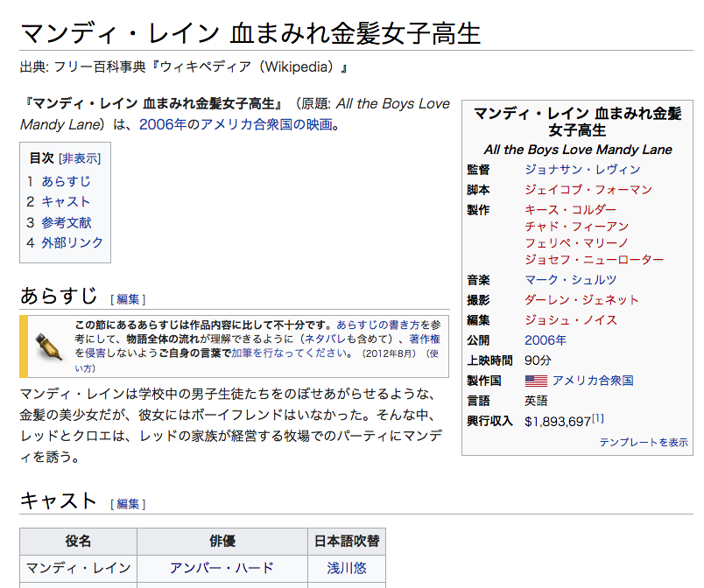Select the running time value 90分
This screenshot has width=704, height=588.
[538, 360]
